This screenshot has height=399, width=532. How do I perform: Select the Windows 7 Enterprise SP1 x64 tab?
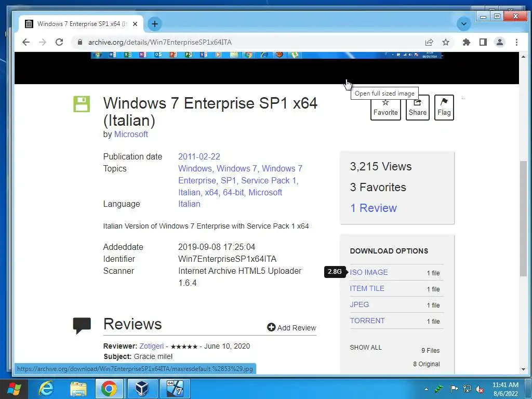(x=81, y=24)
